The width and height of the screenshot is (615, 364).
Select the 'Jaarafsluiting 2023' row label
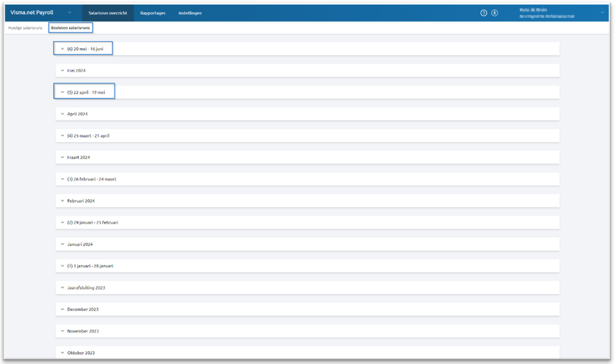pos(86,288)
